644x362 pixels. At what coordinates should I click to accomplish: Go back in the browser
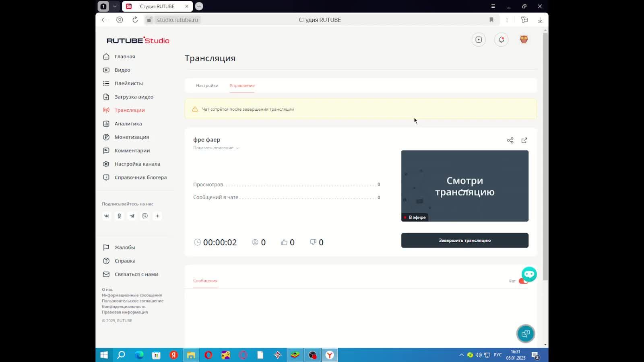coord(104,20)
